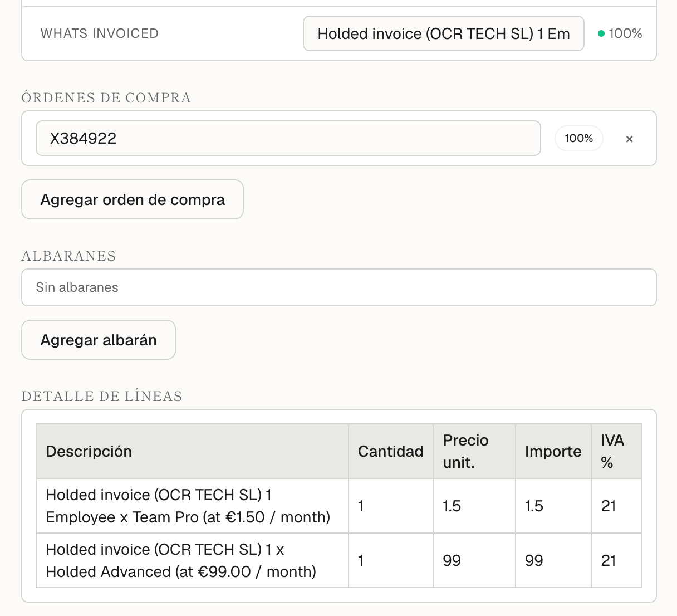Click the Cantidad column header
This screenshot has height=616, width=677.
tap(391, 451)
